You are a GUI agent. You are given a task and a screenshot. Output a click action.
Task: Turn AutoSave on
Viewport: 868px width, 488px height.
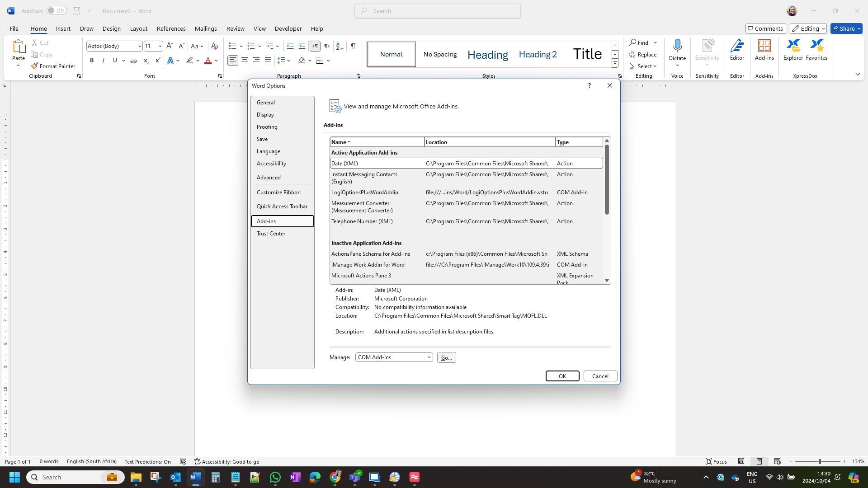point(56,10)
